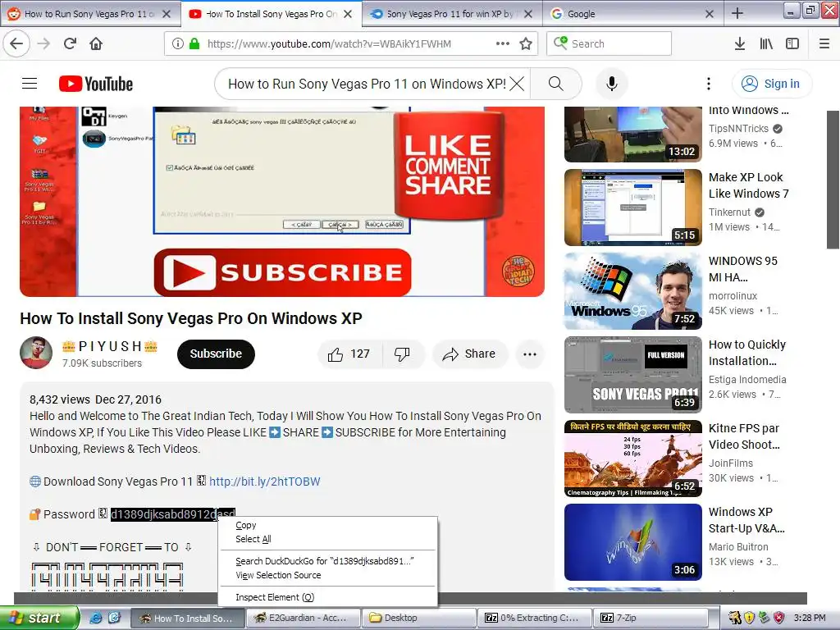The width and height of the screenshot is (840, 630).
Task: Open the bit.ly/2htTOBW download link
Action: pyautogui.click(x=265, y=482)
